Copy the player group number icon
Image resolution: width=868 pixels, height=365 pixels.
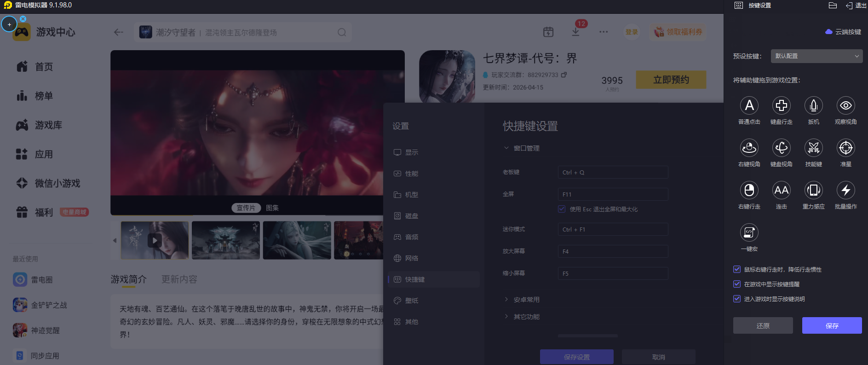tap(564, 75)
